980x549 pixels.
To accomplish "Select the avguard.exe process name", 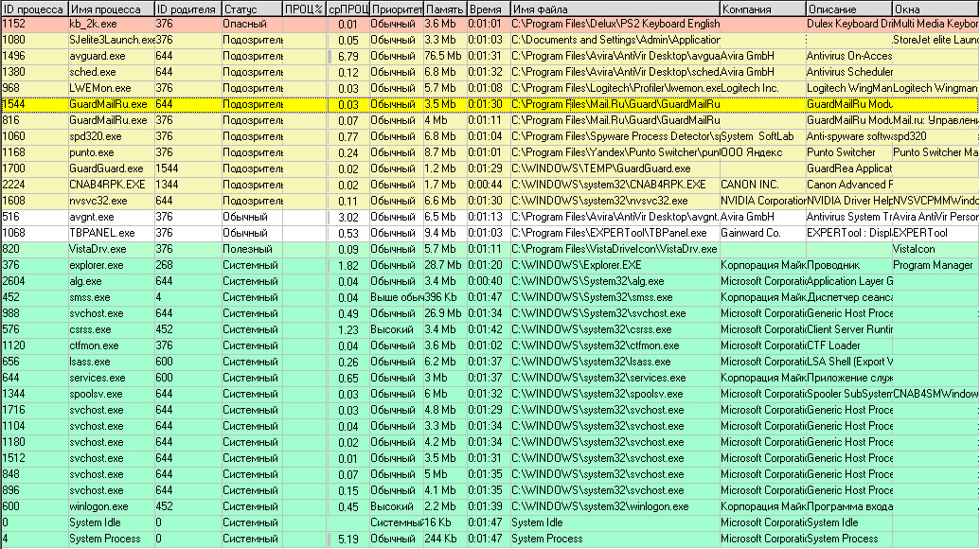I will [x=98, y=56].
